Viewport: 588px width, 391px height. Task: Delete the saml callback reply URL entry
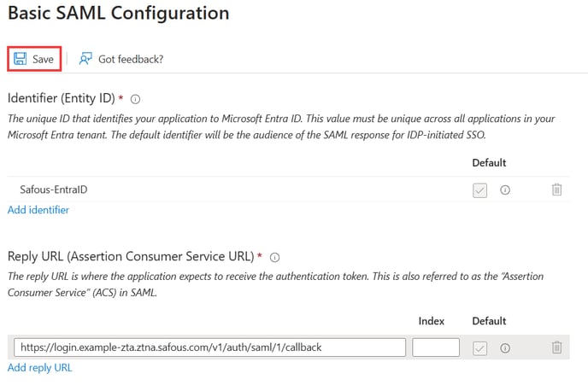[x=557, y=347]
